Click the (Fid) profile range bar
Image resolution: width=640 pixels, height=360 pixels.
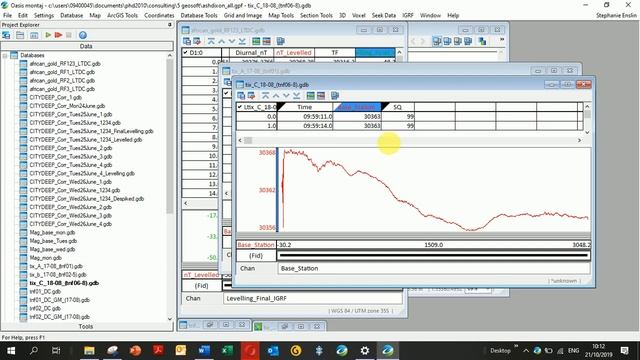click(433, 256)
